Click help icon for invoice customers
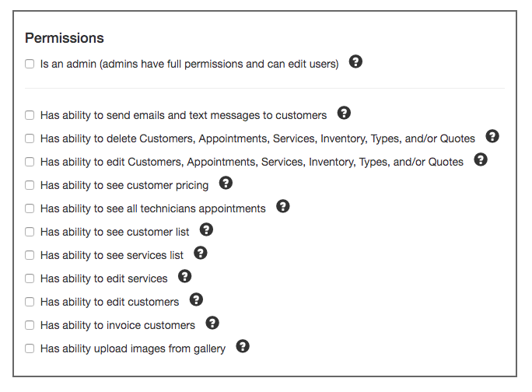Image resolution: width=532 pixels, height=392 pixels. pyautogui.click(x=212, y=323)
